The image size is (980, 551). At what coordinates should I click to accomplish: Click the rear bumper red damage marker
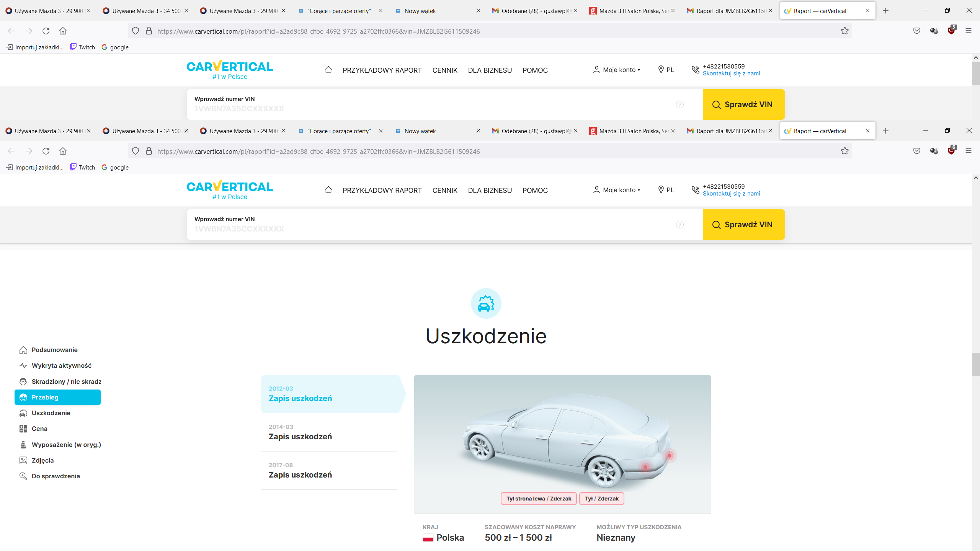[x=670, y=455]
